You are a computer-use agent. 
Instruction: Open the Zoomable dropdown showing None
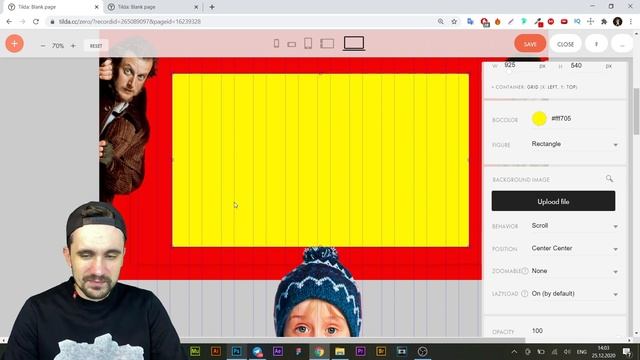point(575,271)
